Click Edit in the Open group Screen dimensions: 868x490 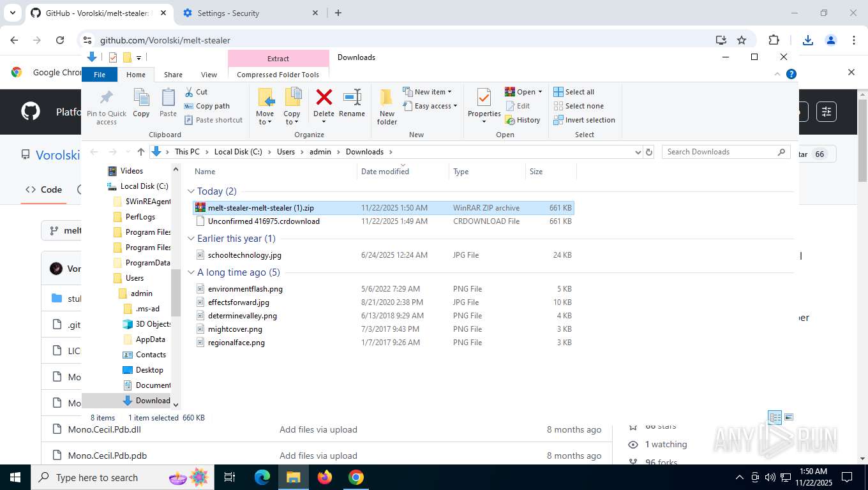coord(518,106)
